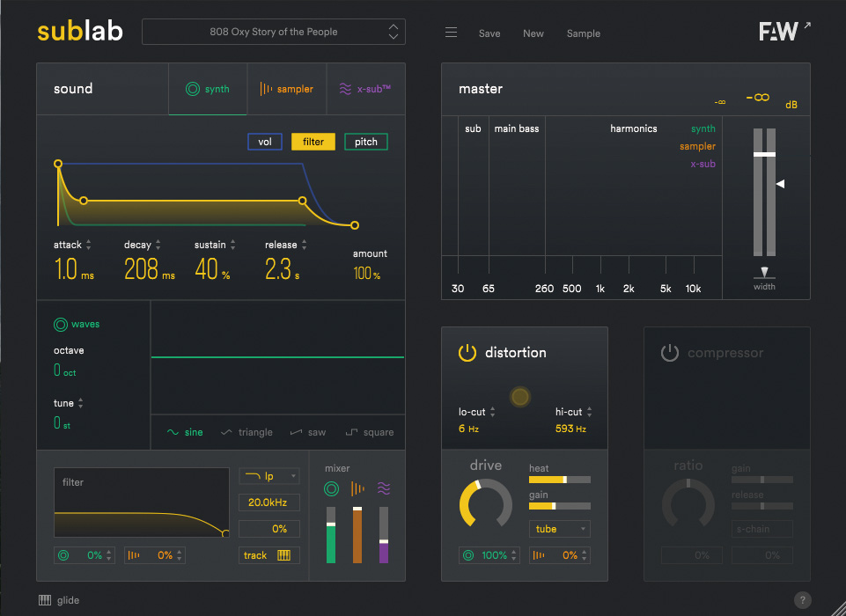Screen dimensions: 846x616
Task: Select the pitch envelope button
Action: tap(366, 142)
